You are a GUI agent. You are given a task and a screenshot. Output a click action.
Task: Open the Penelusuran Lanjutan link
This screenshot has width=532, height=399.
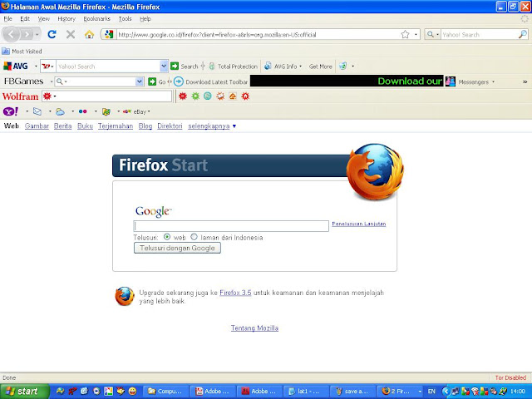pos(358,224)
